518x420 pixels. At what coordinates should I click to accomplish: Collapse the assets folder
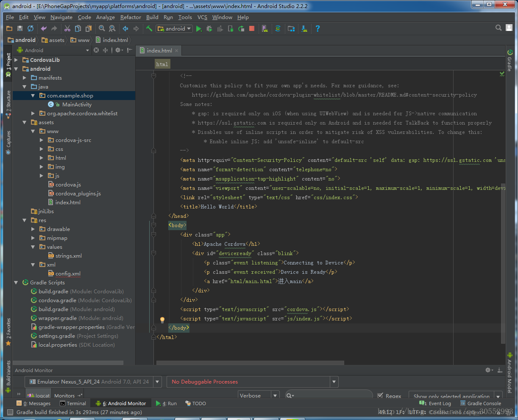click(25, 122)
